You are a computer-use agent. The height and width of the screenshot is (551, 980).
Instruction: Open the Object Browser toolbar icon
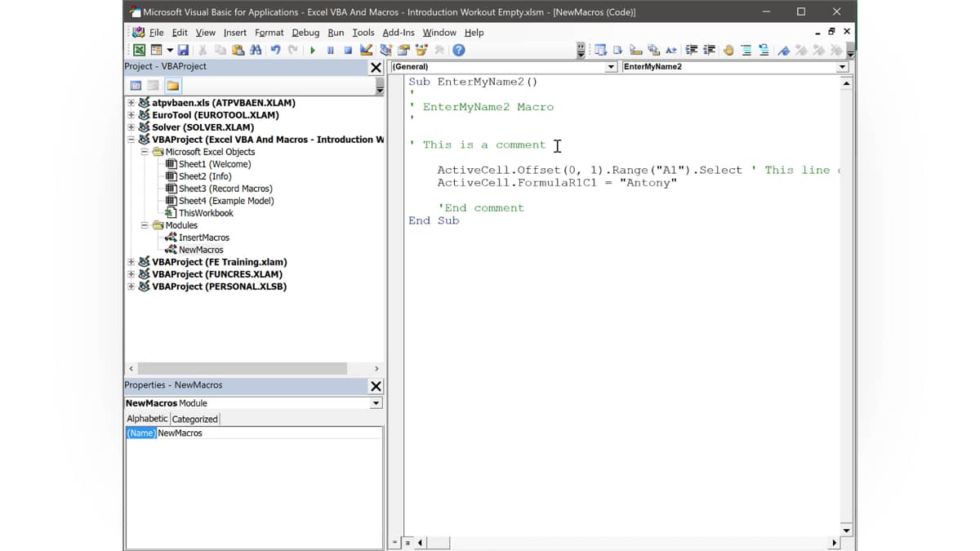(x=421, y=51)
